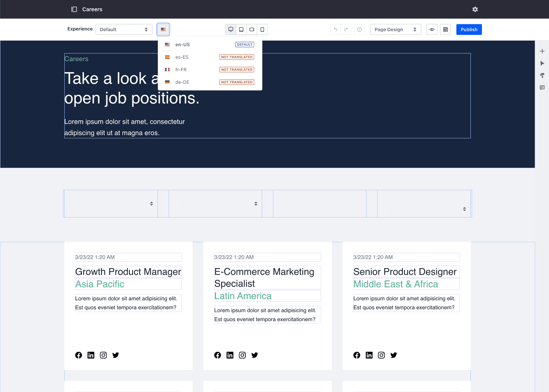Screen dimensions: 549x392
Task: Toggle the landscape tablet viewport
Action: click(251, 29)
